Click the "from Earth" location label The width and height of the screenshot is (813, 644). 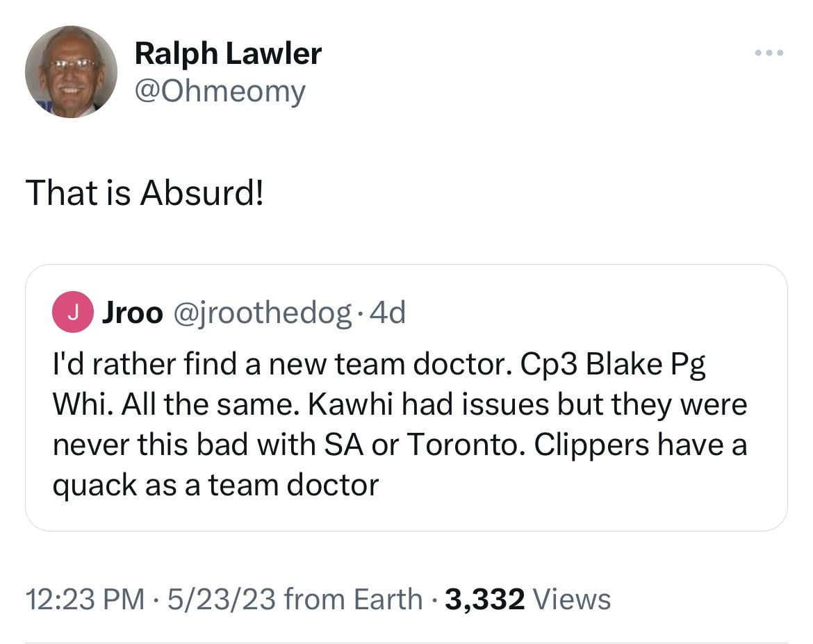(x=354, y=599)
